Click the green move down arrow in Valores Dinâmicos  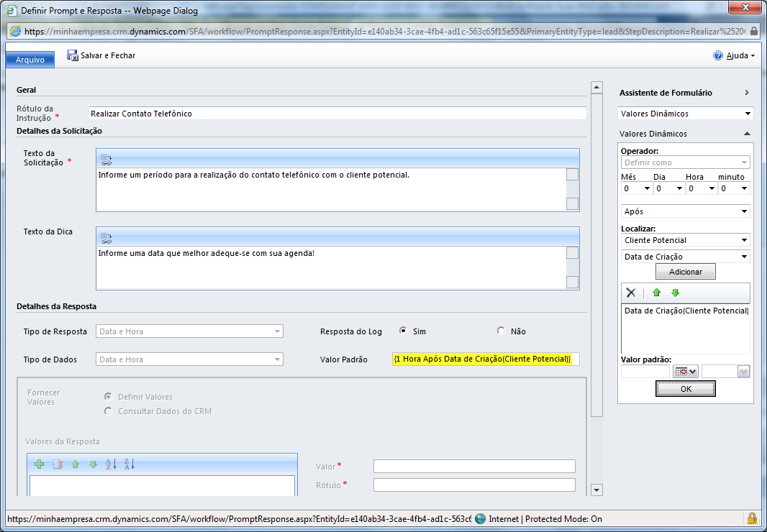(x=675, y=293)
